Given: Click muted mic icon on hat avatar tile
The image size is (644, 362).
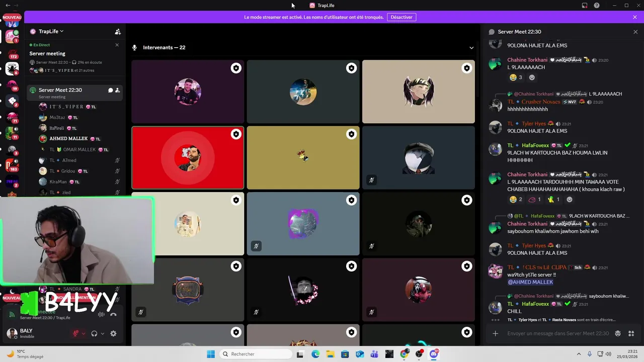Looking at the screenshot, I should (x=371, y=180).
